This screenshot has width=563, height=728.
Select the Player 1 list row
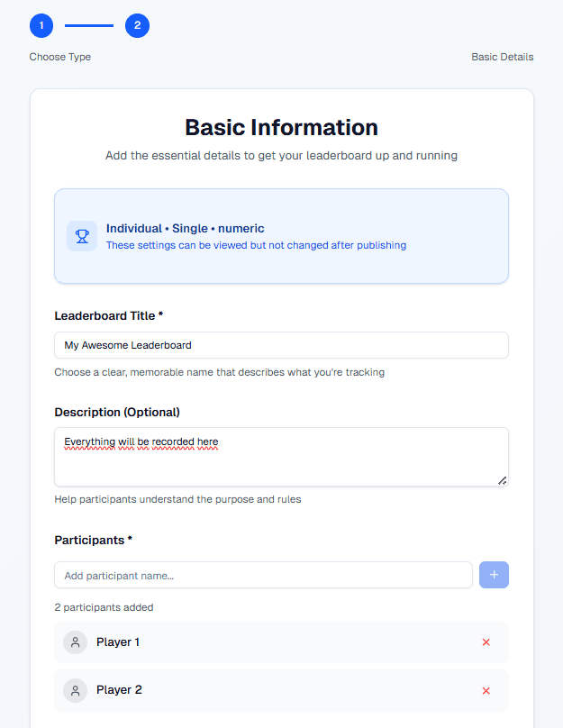(270, 642)
